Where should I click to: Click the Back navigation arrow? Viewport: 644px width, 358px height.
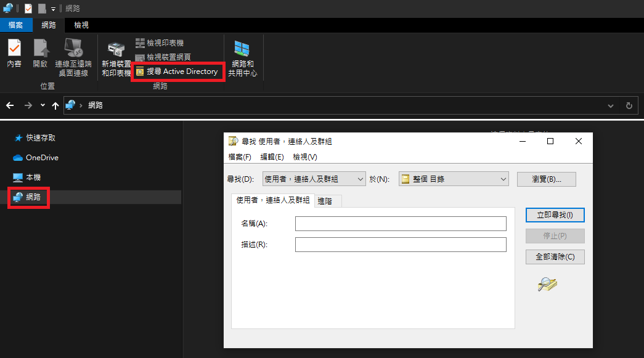[10, 105]
